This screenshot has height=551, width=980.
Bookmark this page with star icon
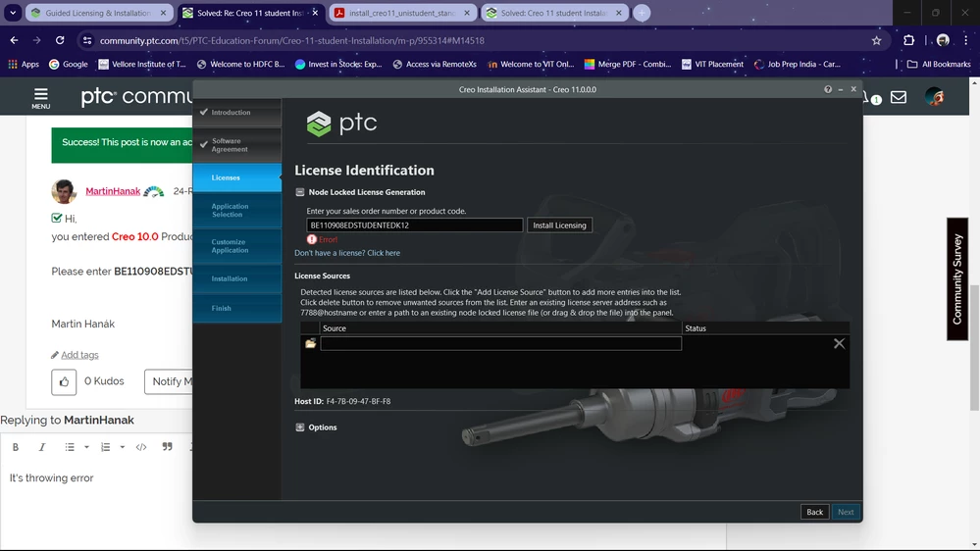(876, 40)
